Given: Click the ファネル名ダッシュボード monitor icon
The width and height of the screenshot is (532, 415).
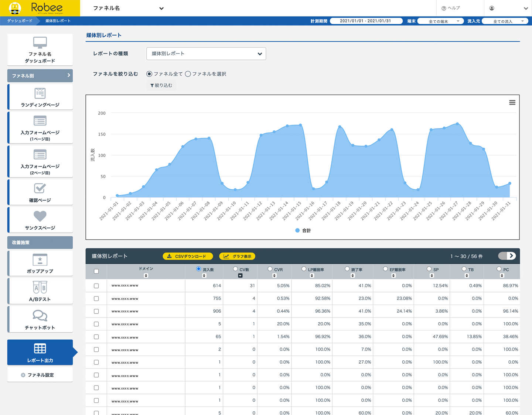Looking at the screenshot, I should (40, 42).
